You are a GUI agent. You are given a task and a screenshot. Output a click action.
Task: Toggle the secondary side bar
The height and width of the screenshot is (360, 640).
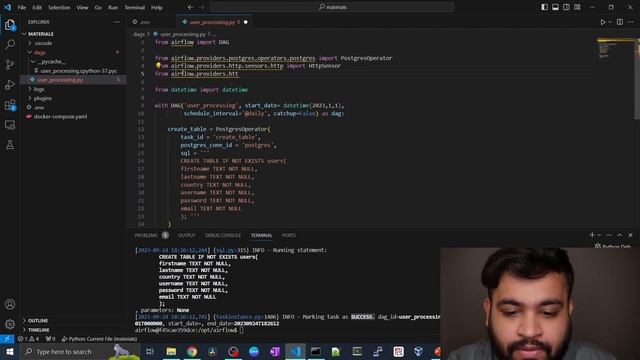point(566,7)
